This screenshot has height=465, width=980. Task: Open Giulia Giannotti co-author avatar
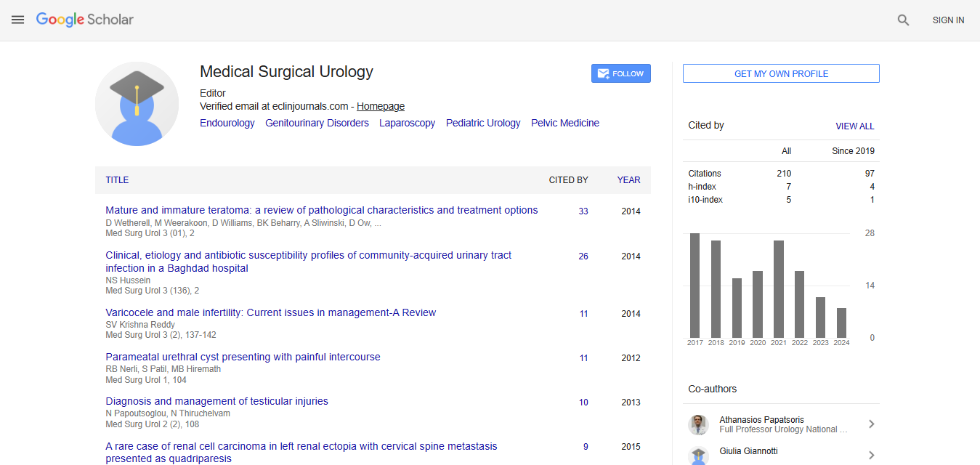coord(698,456)
